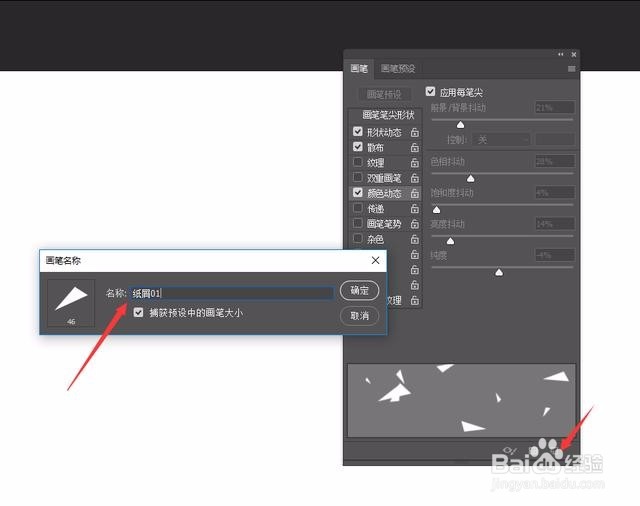
Task: Uncheck 捕获预设中的画笔大小 in the dialog
Action: tap(138, 313)
